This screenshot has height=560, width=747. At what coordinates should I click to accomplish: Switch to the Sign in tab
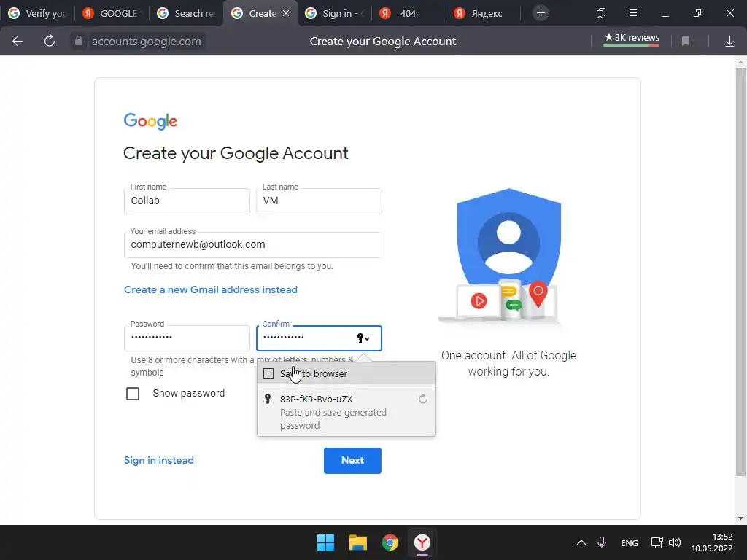(334, 13)
